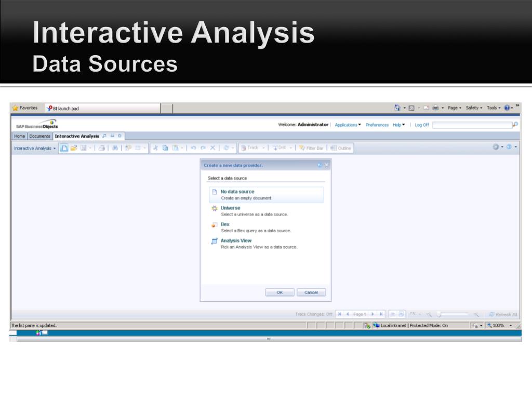This screenshot has width=532, height=399.
Task: Go to first page navigation icon
Action: [x=339, y=314]
